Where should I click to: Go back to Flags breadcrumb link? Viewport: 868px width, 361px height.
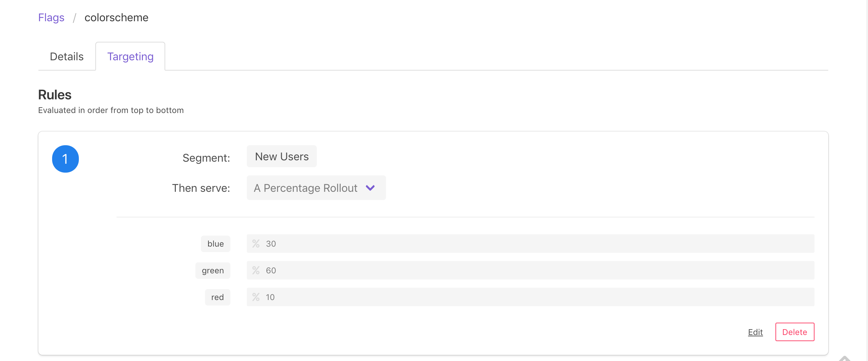(x=51, y=17)
